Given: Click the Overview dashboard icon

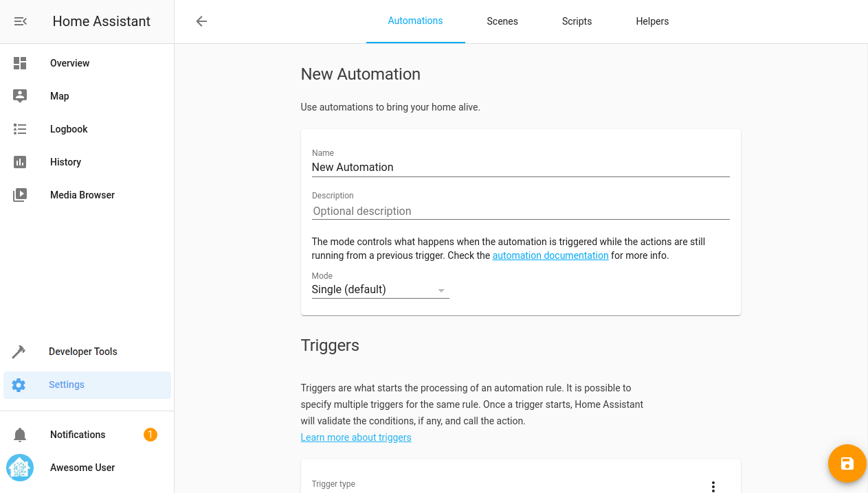Looking at the screenshot, I should (x=20, y=63).
